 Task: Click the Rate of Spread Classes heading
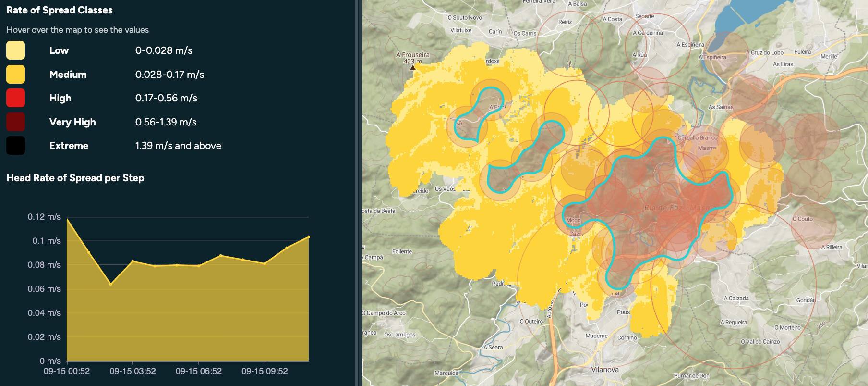click(x=60, y=10)
